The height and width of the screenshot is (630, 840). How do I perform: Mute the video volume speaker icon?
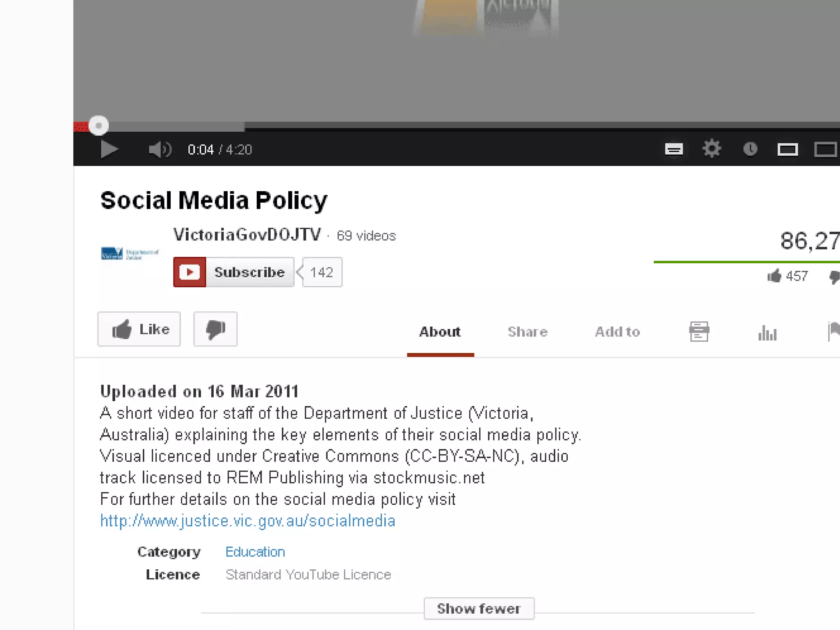click(159, 150)
